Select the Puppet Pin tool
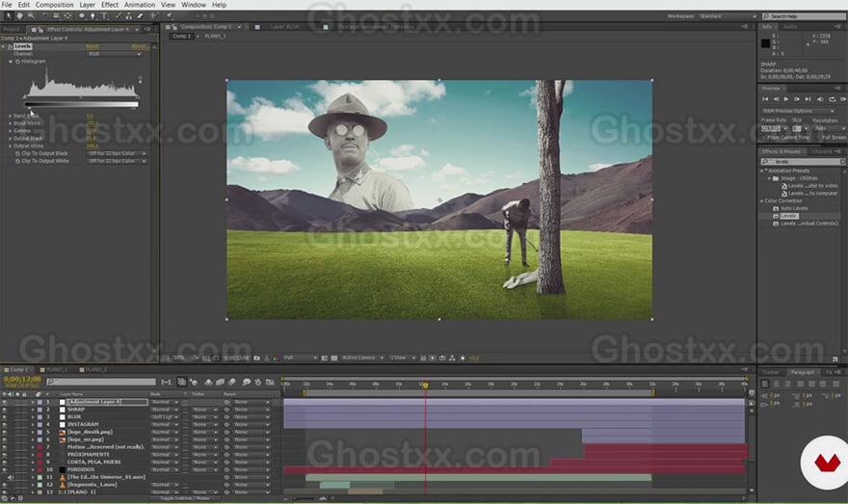This screenshot has width=848, height=504. tap(170, 16)
